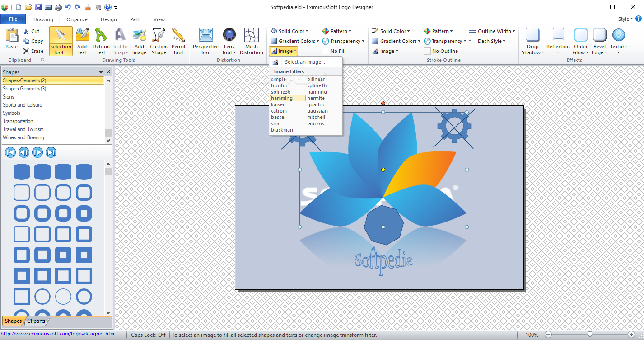Activate the Perspective Tool
This screenshot has height=340, width=644.
pos(205,41)
